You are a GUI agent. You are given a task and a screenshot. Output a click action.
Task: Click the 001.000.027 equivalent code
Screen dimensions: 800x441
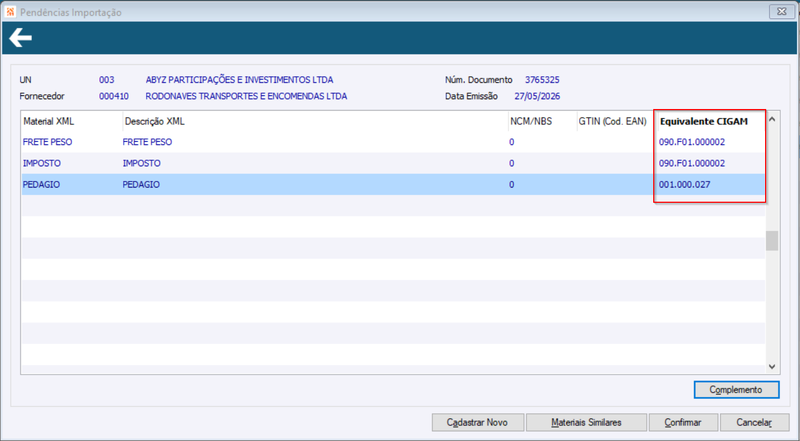tap(684, 185)
